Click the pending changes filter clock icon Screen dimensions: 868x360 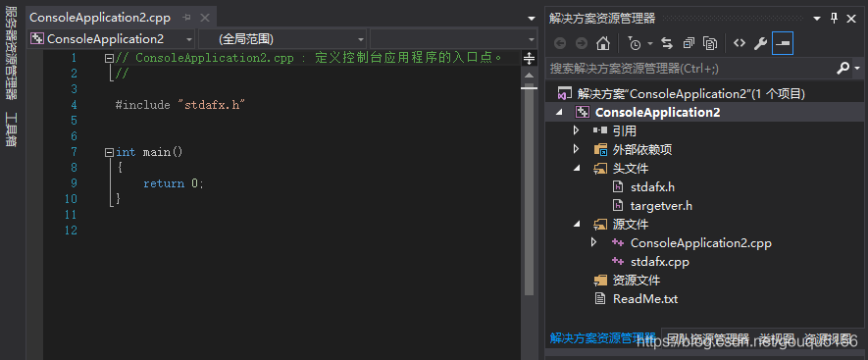click(x=635, y=43)
